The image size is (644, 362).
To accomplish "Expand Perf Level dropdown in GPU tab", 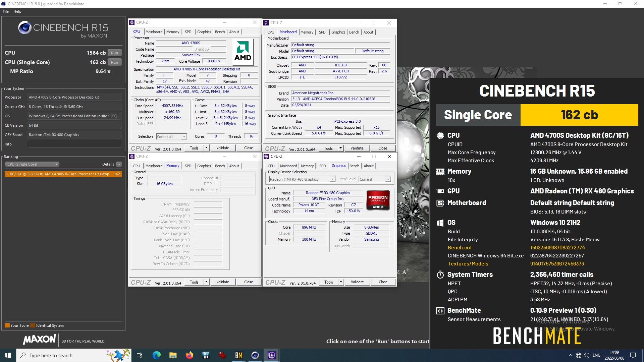I will point(386,179).
